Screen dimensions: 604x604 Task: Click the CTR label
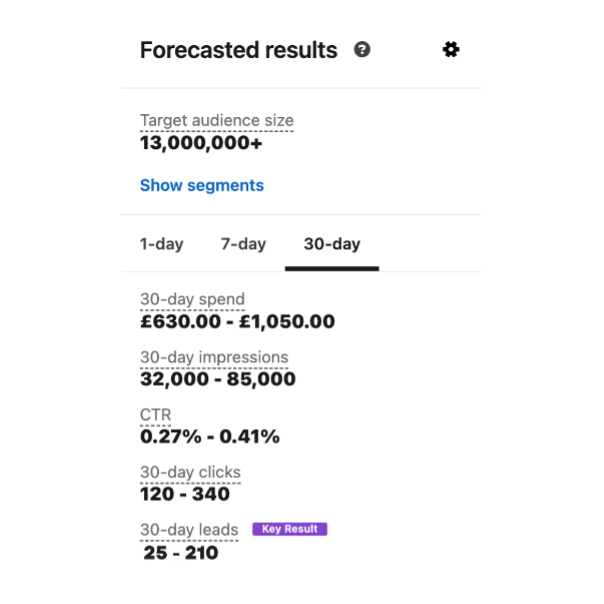[155, 415]
